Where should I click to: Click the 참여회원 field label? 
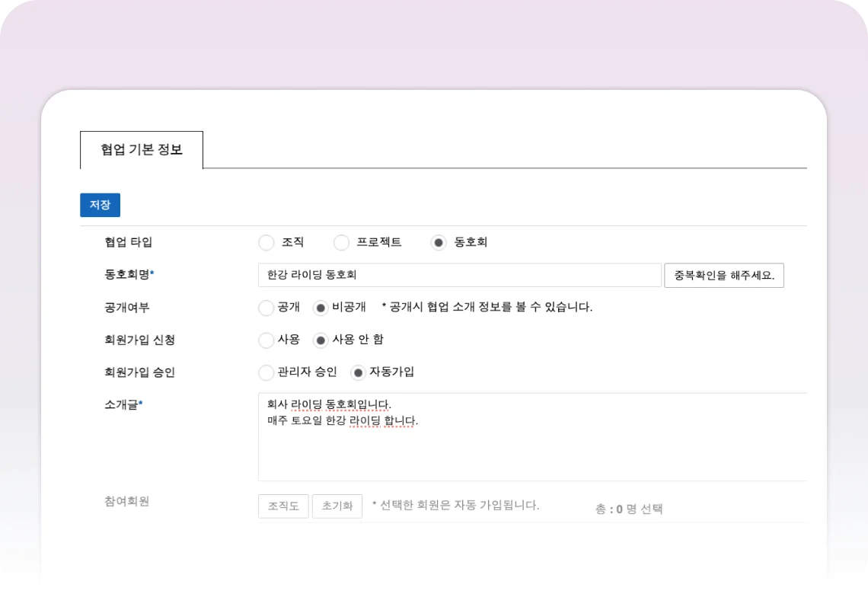(x=126, y=501)
